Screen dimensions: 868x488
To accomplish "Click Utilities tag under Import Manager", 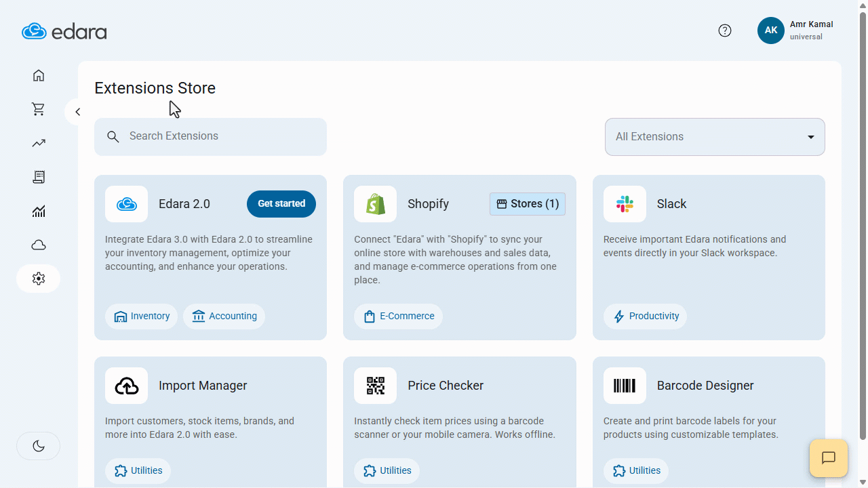I will point(138,471).
